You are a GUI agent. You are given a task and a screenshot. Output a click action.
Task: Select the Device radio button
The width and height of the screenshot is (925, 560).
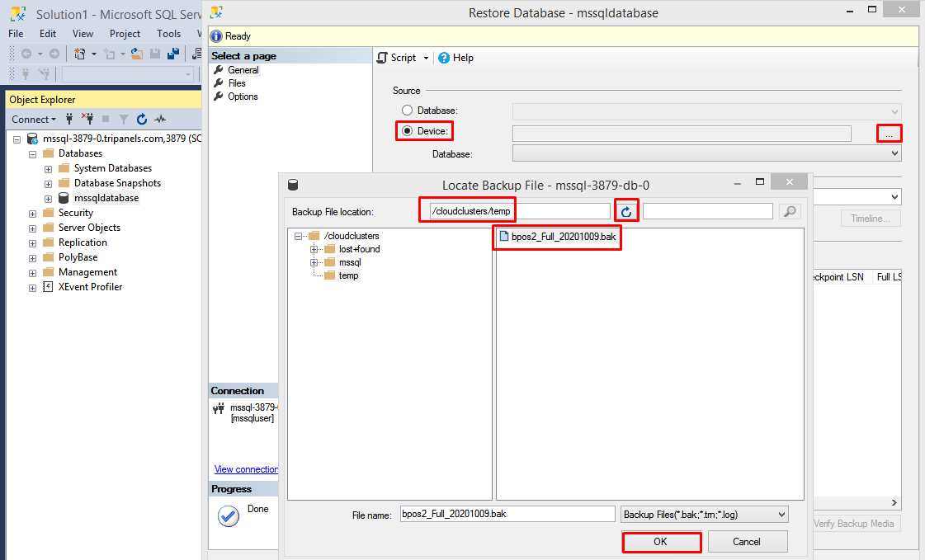(x=407, y=131)
